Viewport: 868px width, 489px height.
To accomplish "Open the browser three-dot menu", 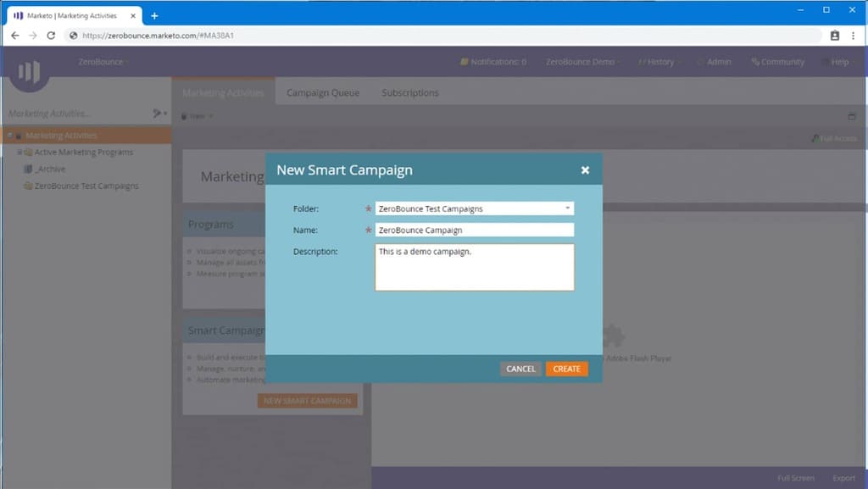I will coord(853,36).
